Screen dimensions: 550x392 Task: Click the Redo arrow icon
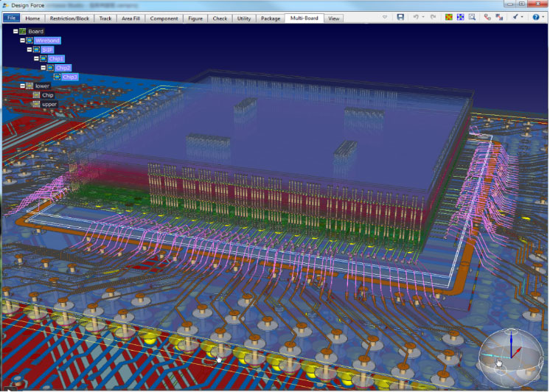pyautogui.click(x=432, y=17)
